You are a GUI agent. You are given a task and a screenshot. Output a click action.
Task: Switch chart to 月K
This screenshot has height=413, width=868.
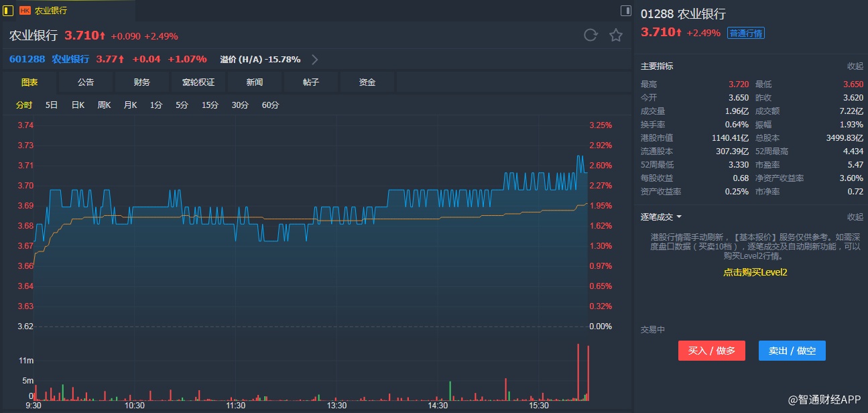[x=130, y=105]
